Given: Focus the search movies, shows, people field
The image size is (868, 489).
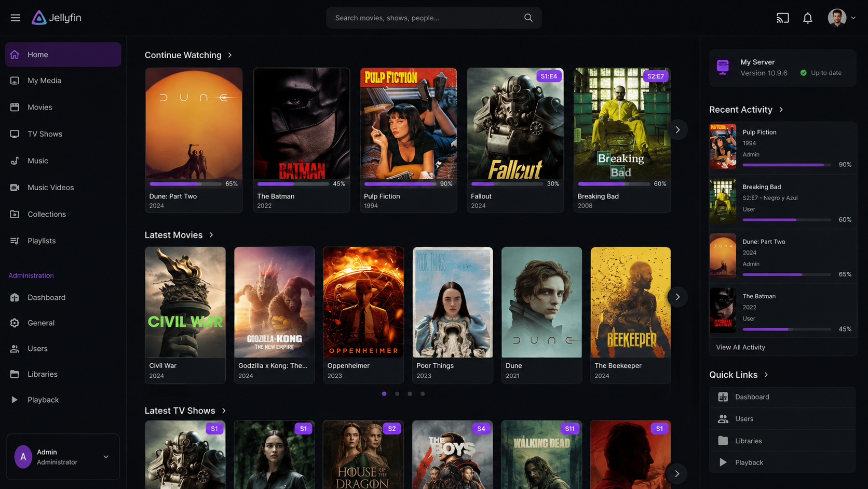Looking at the screenshot, I should click(x=433, y=18).
